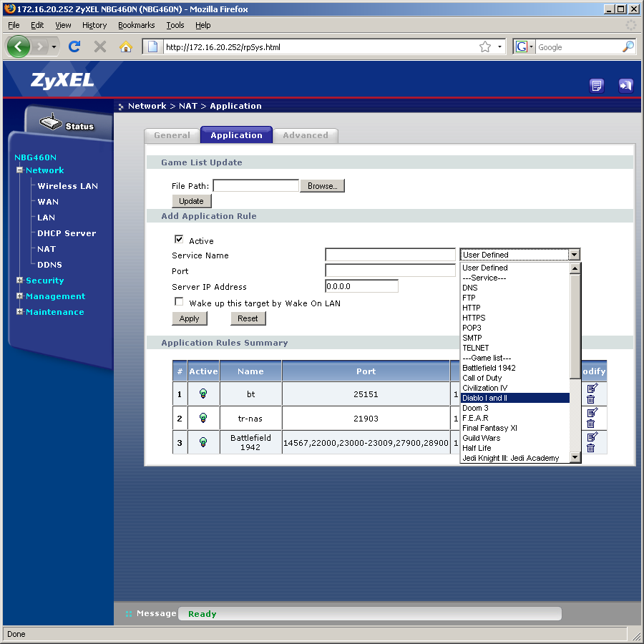Open the History menu
644x644 pixels.
[x=94, y=25]
